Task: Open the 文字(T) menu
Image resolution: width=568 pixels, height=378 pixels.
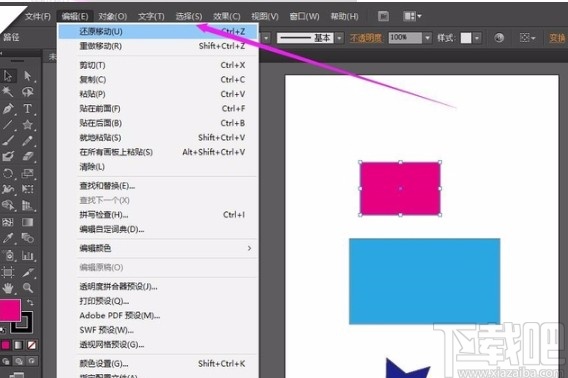Action: click(x=151, y=16)
